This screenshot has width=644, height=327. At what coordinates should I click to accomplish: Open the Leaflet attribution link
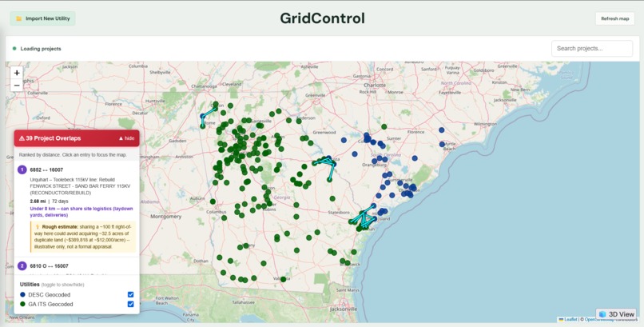pyautogui.click(x=570, y=319)
